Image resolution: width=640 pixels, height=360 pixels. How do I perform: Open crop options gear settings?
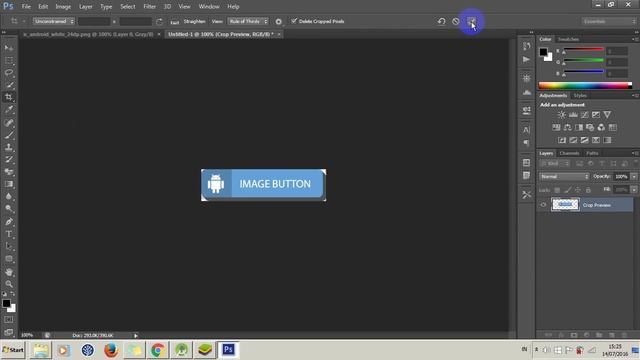(278, 22)
